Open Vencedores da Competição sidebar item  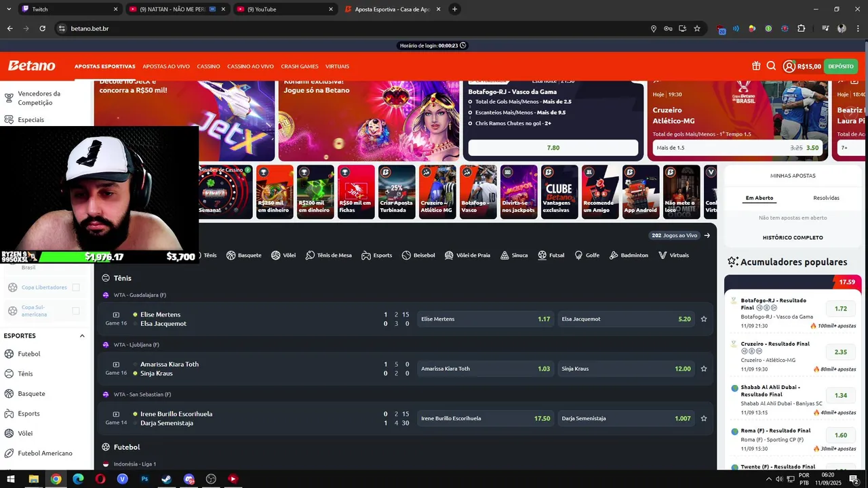[x=39, y=98]
